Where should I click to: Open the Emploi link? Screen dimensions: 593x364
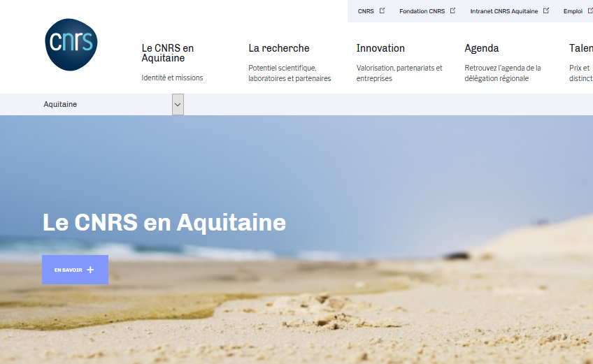(573, 11)
